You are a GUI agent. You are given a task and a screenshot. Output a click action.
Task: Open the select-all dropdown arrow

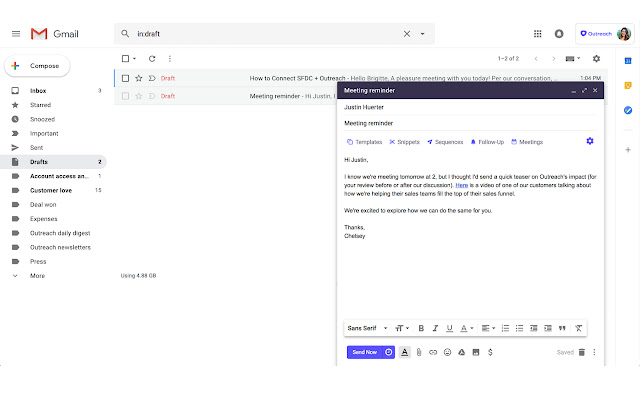[x=134, y=59]
